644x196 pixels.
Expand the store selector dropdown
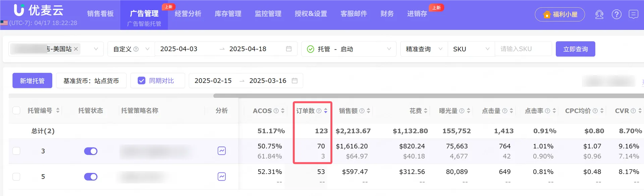click(x=96, y=49)
